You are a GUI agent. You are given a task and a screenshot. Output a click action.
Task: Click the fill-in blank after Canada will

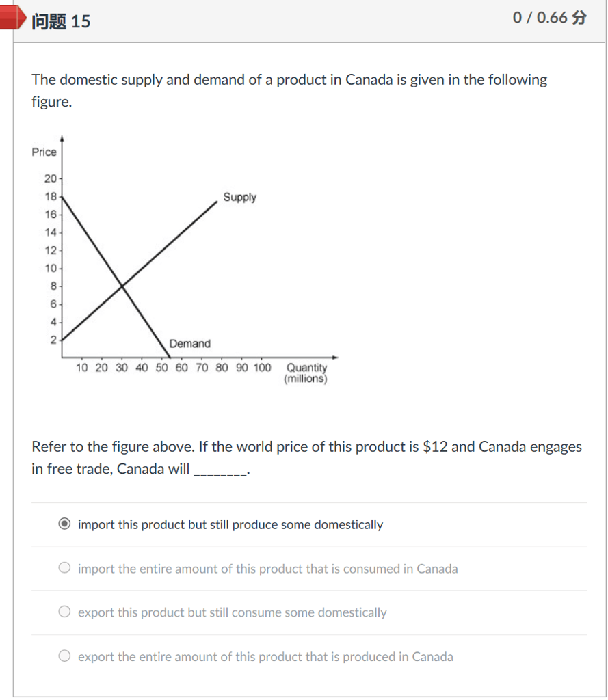(220, 470)
